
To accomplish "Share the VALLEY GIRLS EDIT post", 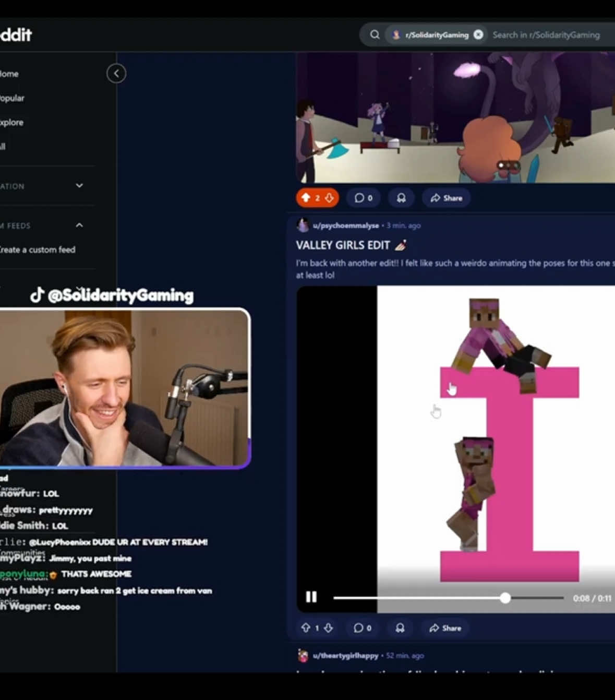I will (445, 628).
